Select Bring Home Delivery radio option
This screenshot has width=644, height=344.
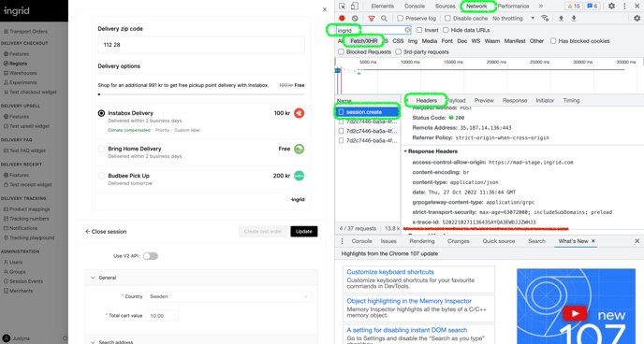[101, 150]
